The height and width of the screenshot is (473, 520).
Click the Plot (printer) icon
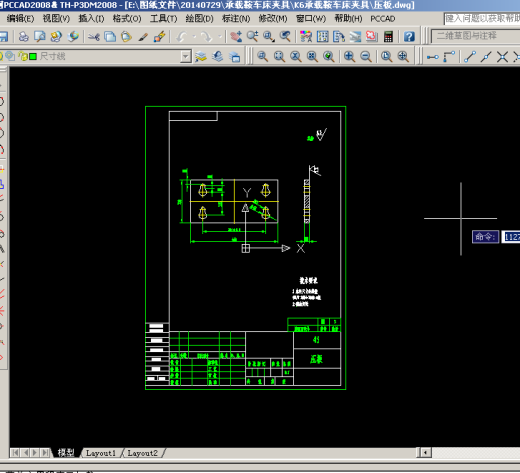point(23,36)
